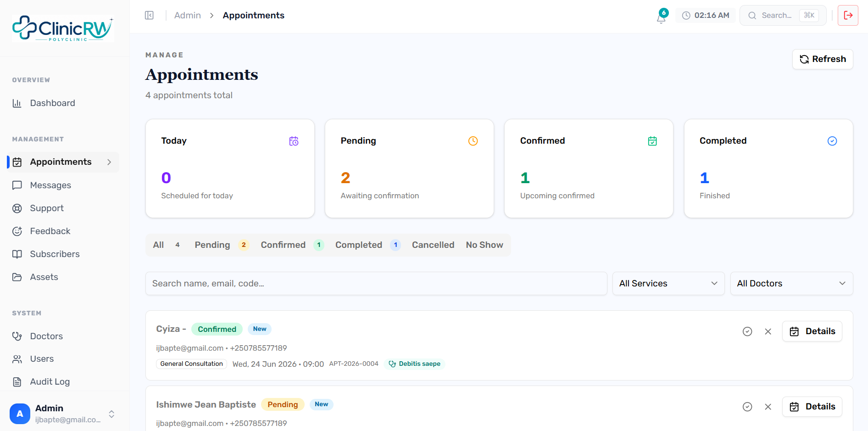Click the Today summary card
The height and width of the screenshot is (431, 868).
tap(230, 168)
